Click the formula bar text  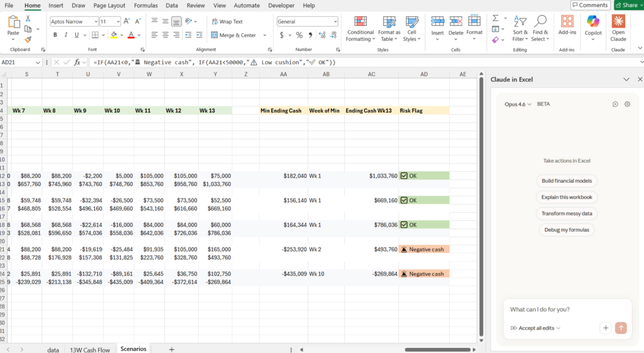click(x=214, y=62)
